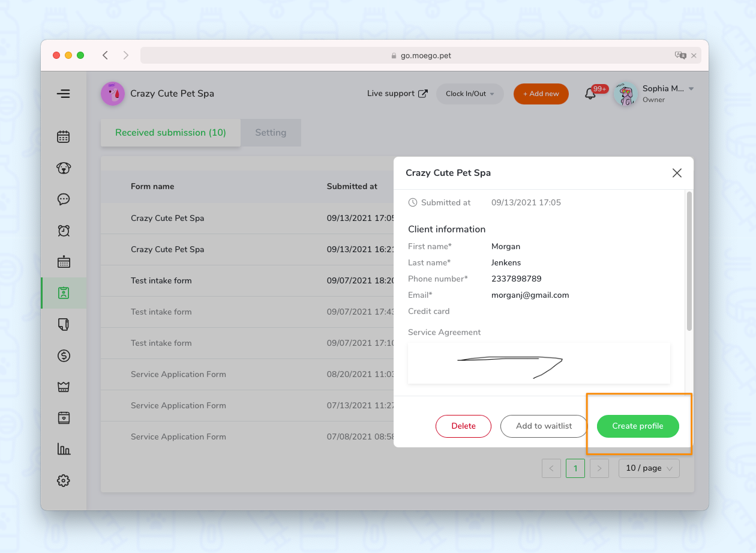This screenshot has width=756, height=553.
Task: Open the alarm clock reminders icon
Action: click(64, 231)
